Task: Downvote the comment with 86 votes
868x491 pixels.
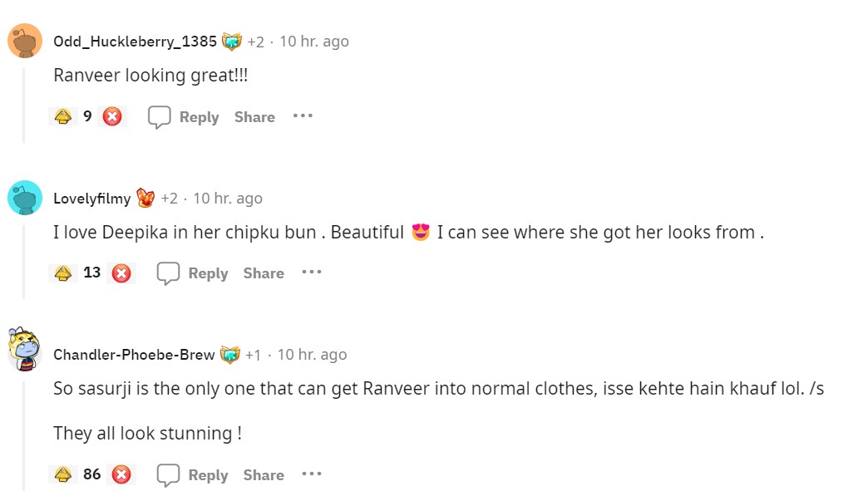Action: [x=121, y=475]
